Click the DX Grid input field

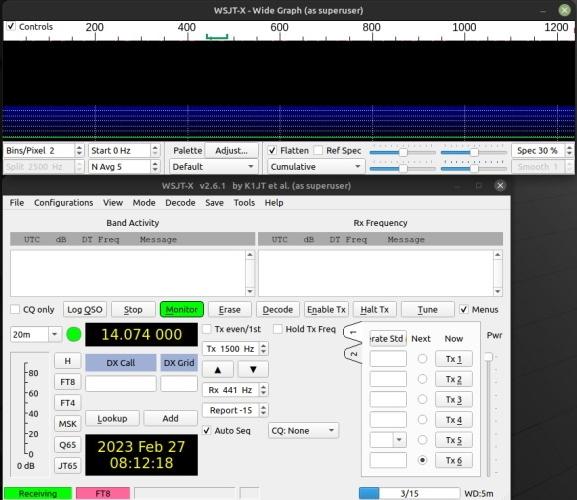click(x=179, y=384)
